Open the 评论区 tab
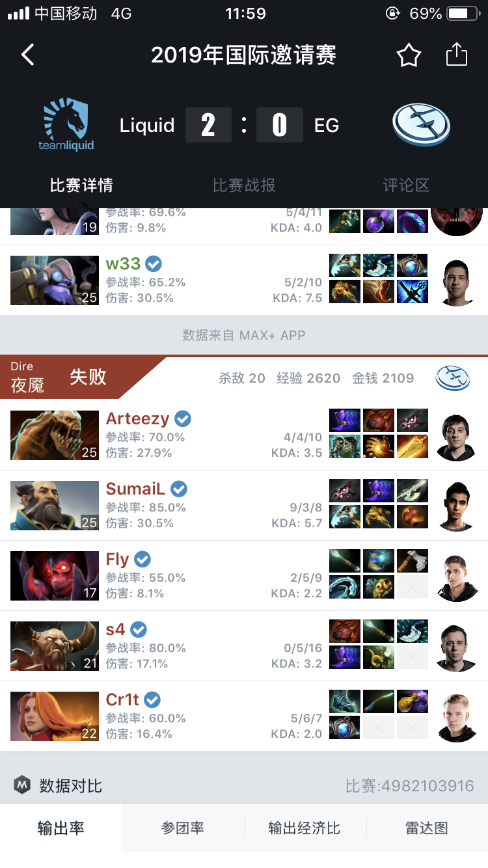This screenshot has height=868, width=488. (x=406, y=185)
